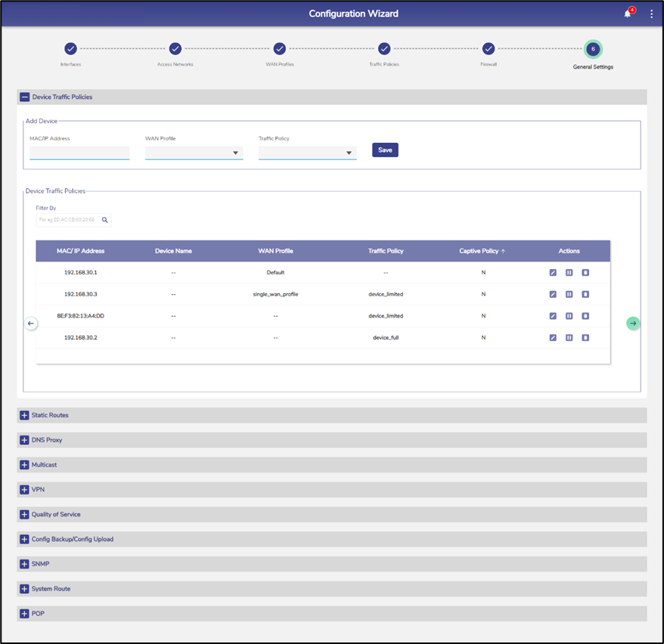
Task: Expand the Quality of Service section
Action: pyautogui.click(x=25, y=515)
